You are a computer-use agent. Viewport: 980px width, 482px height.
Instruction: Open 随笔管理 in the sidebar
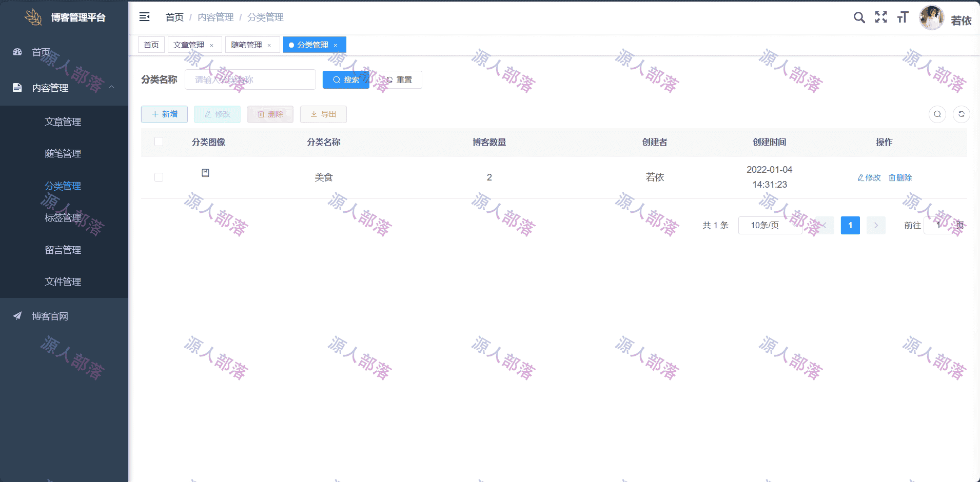click(x=64, y=153)
